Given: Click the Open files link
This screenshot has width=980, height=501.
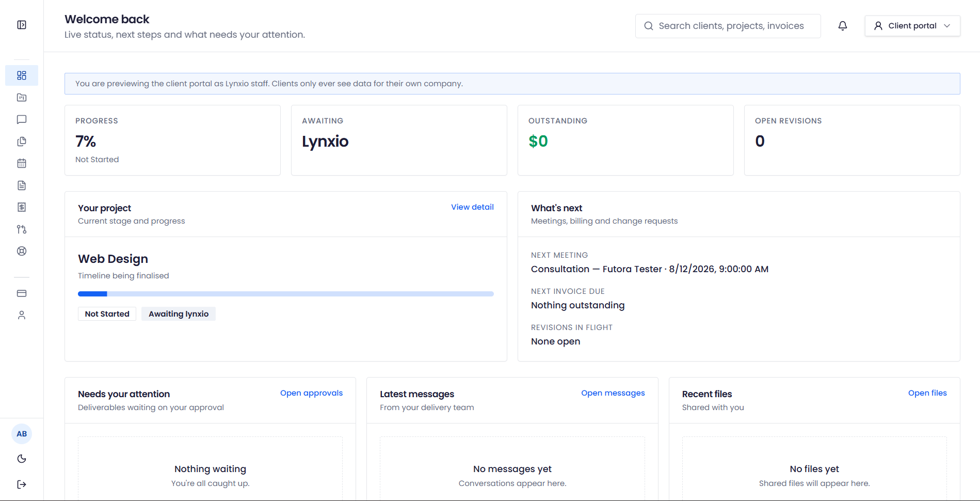Looking at the screenshot, I should pyautogui.click(x=927, y=393).
